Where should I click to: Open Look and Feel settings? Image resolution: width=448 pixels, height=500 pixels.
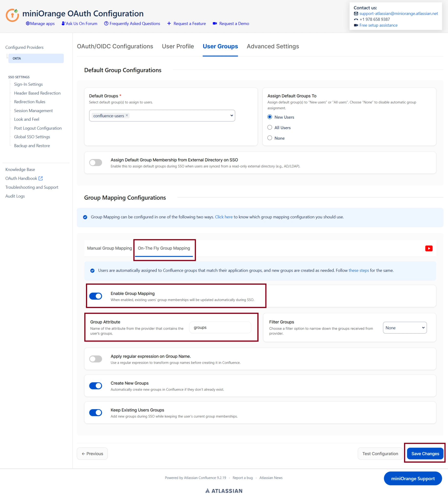coord(27,119)
